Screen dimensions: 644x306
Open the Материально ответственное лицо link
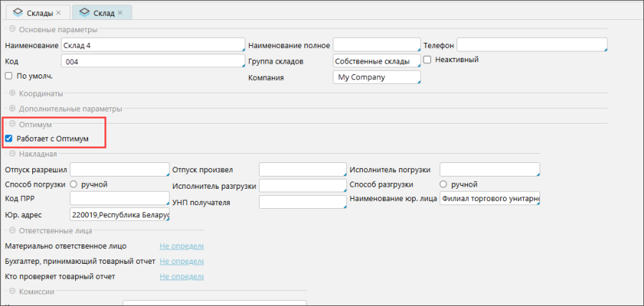pos(182,246)
